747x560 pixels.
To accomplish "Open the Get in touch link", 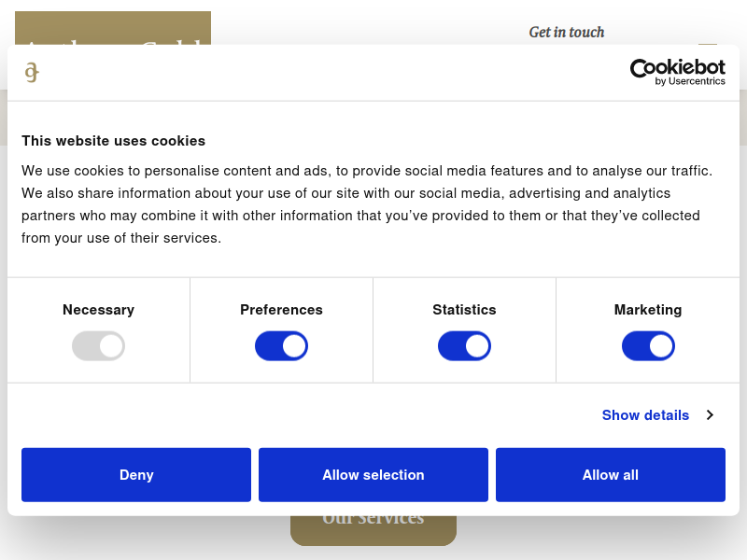I will click(x=567, y=32).
